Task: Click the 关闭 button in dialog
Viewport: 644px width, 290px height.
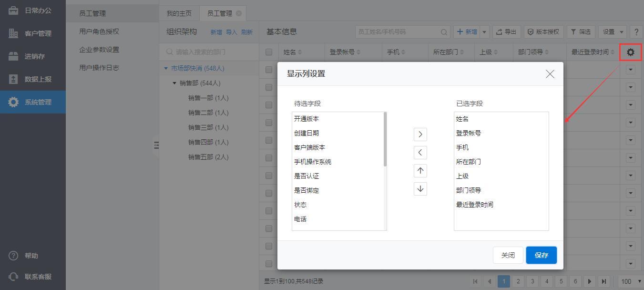Action: (x=508, y=255)
